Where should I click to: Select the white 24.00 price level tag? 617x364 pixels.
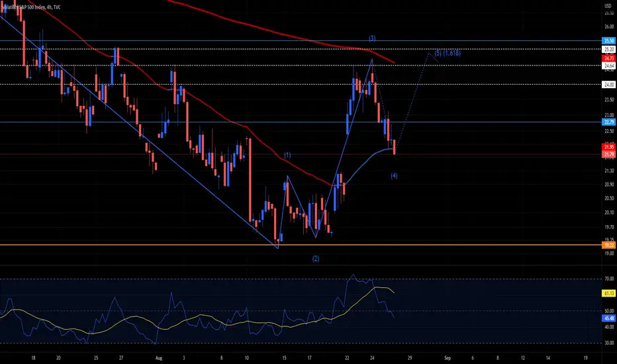609,85
